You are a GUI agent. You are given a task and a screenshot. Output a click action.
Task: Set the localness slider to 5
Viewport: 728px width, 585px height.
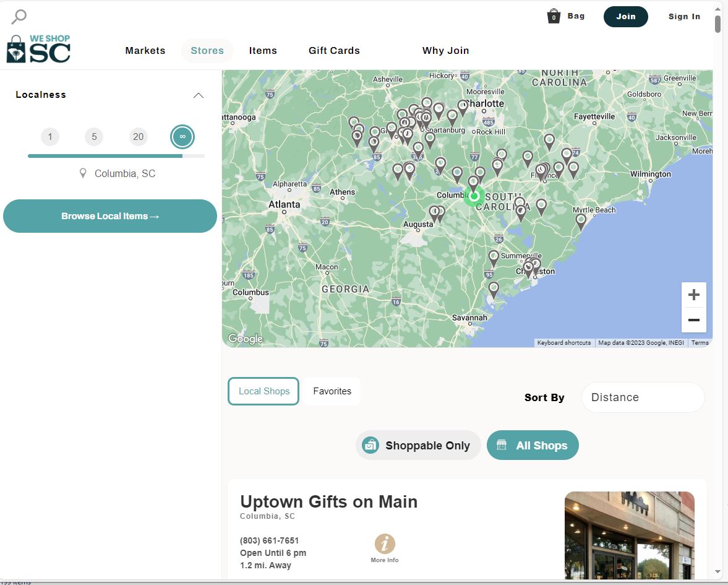[x=93, y=136]
